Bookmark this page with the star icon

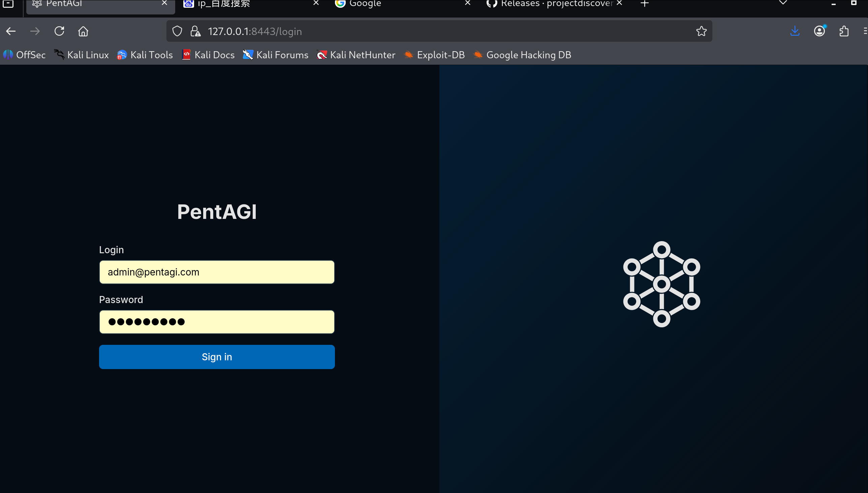click(x=701, y=31)
